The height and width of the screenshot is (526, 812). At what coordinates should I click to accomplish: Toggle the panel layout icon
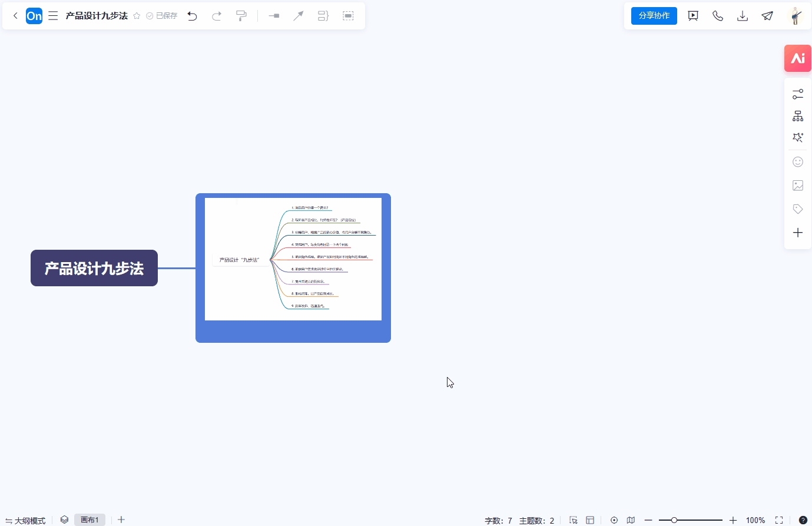[x=590, y=520]
